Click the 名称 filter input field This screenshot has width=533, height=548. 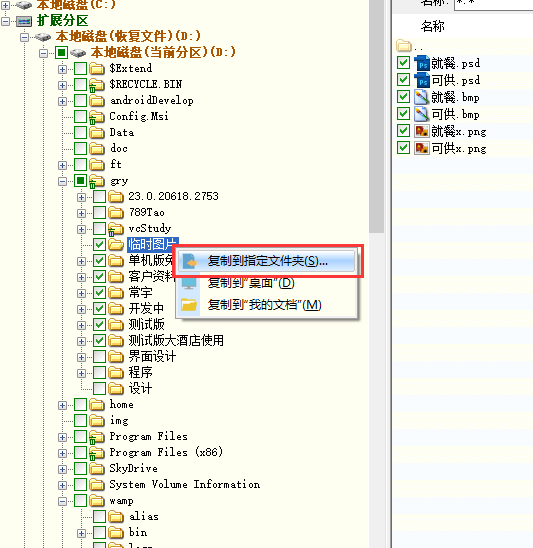pyautogui.click(x=494, y=4)
